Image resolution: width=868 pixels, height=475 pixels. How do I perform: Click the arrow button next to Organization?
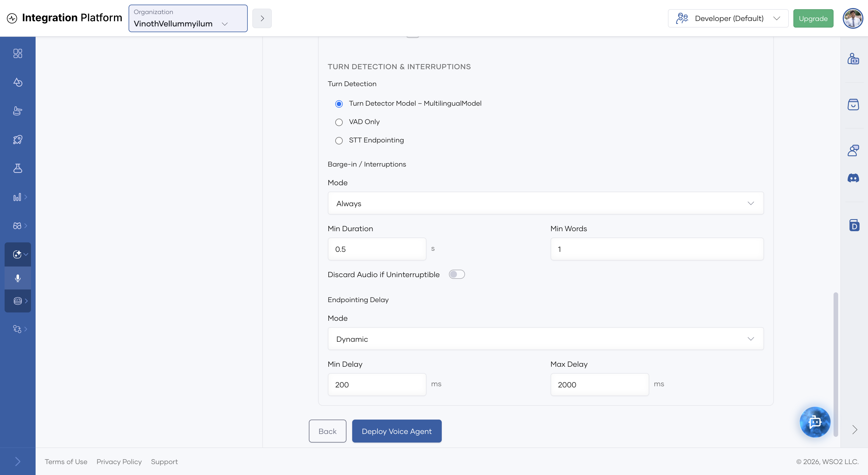(x=262, y=18)
